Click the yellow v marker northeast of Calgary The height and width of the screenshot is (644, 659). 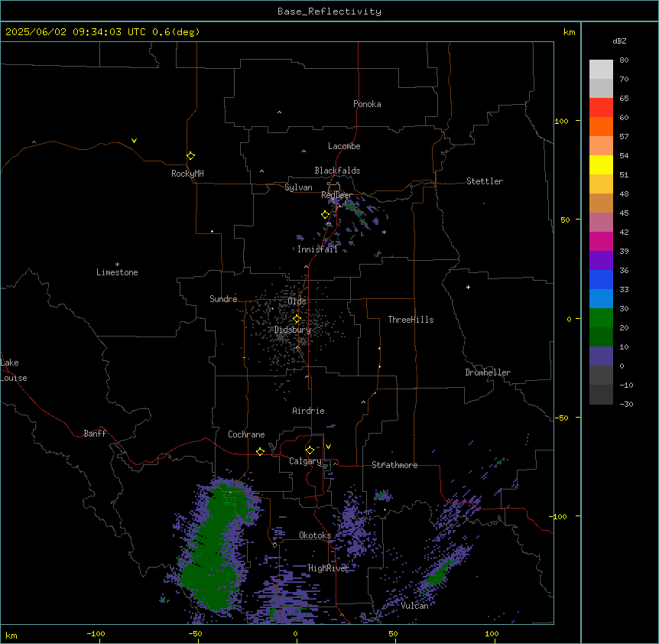click(x=328, y=447)
